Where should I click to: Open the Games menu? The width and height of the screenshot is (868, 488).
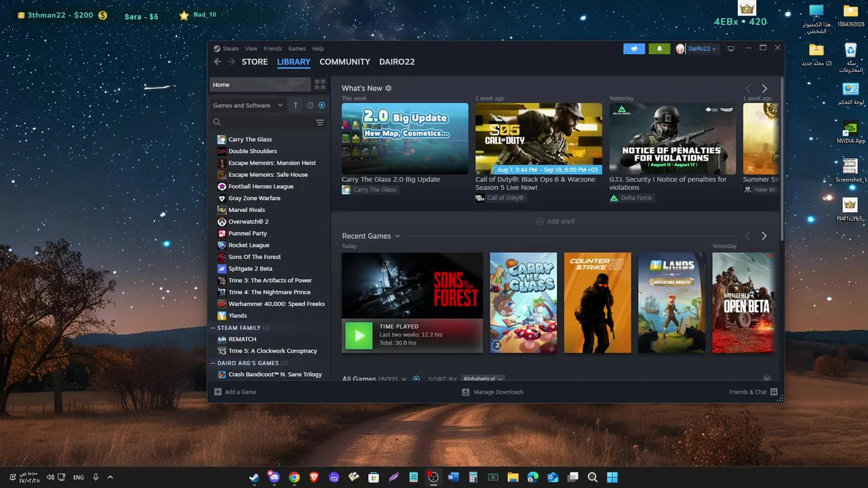[x=297, y=49]
